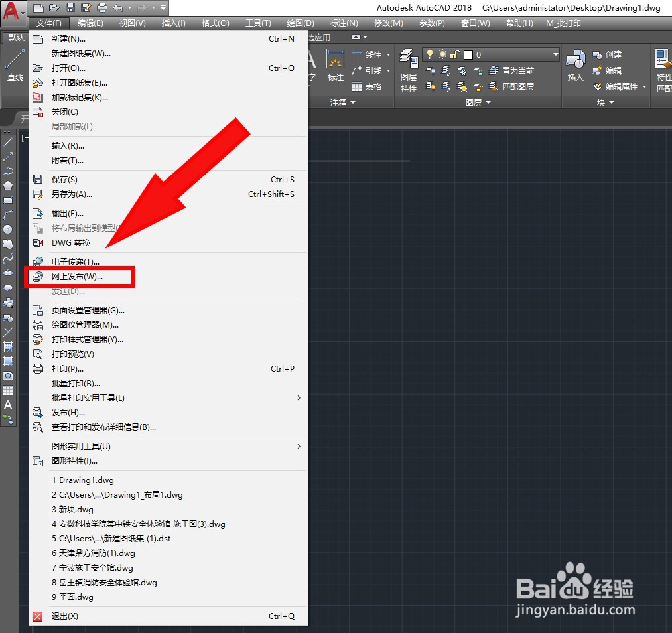Screen dimensions: 672x633
Task: Select the Line (直线) tool in ribbon
Action: pos(15,65)
